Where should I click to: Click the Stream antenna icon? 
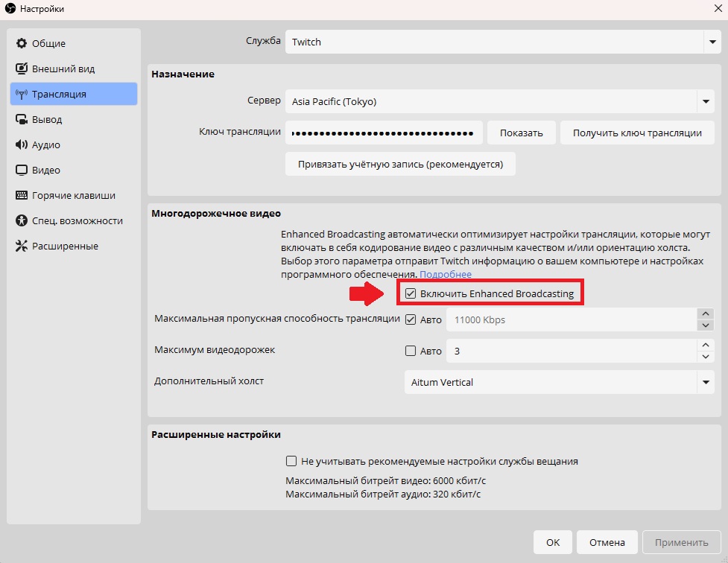coord(22,95)
